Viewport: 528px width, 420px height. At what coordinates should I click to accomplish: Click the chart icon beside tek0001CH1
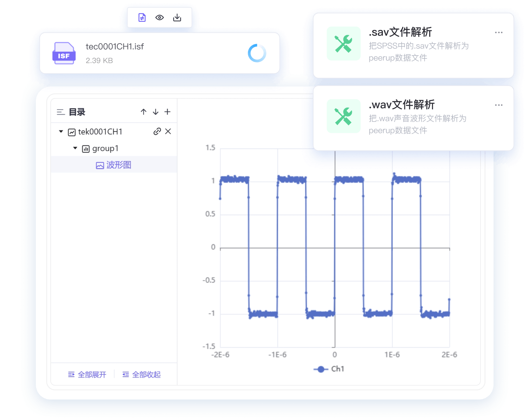[x=72, y=132]
